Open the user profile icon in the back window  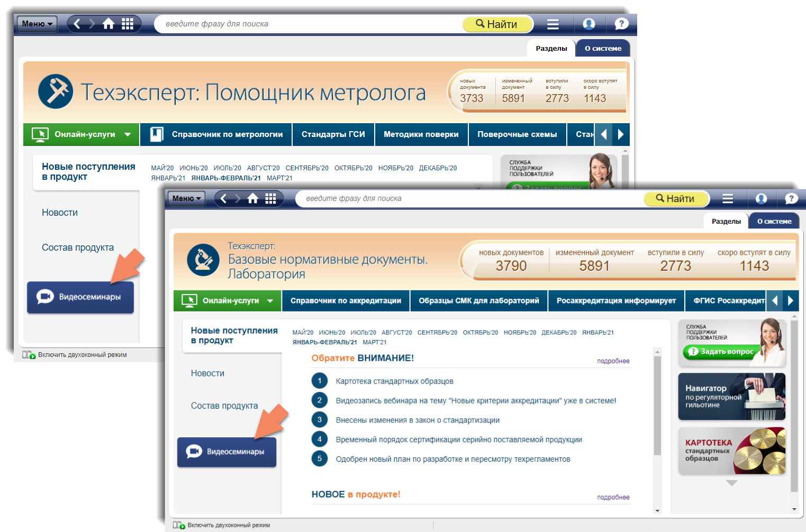(588, 24)
